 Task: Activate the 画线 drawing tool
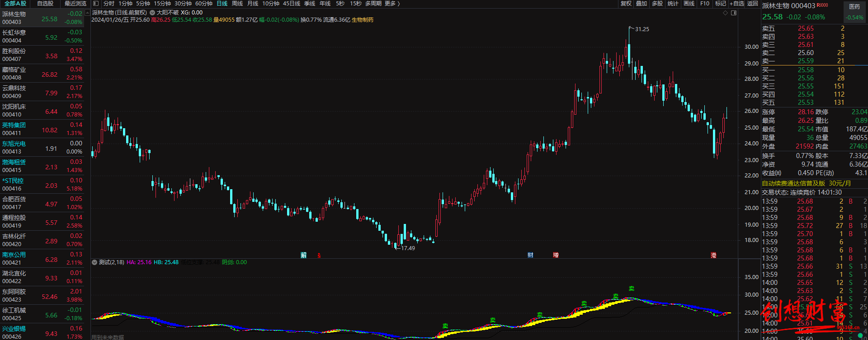point(689,4)
